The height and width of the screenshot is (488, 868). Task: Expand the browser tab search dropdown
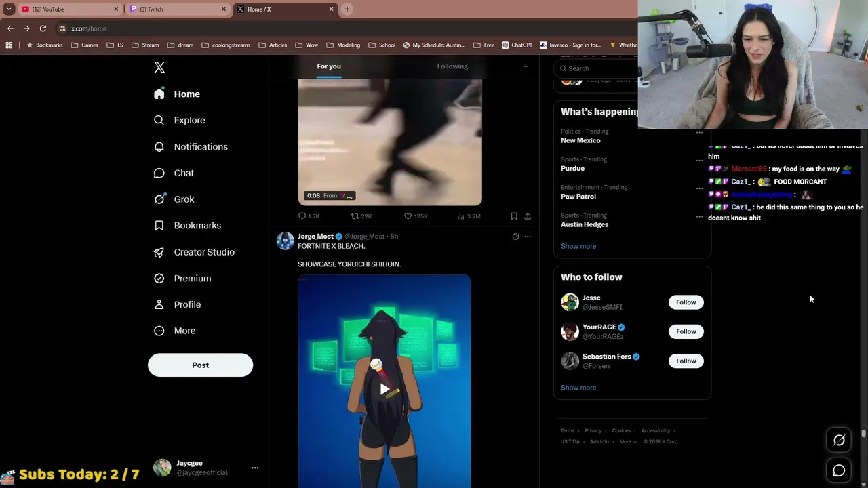(9, 9)
